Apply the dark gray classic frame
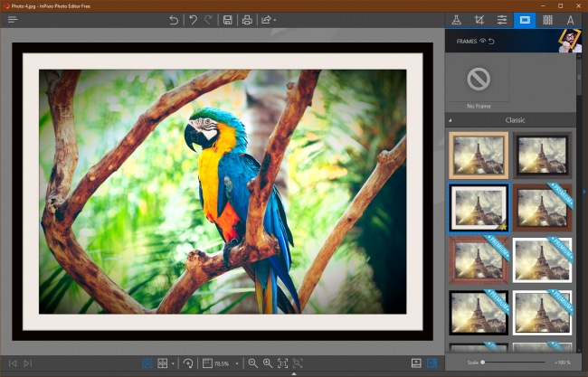588x377 pixels. [x=542, y=156]
